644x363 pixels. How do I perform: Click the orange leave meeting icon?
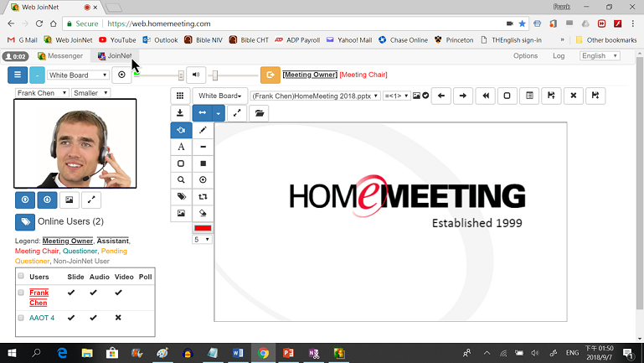pyautogui.click(x=270, y=75)
